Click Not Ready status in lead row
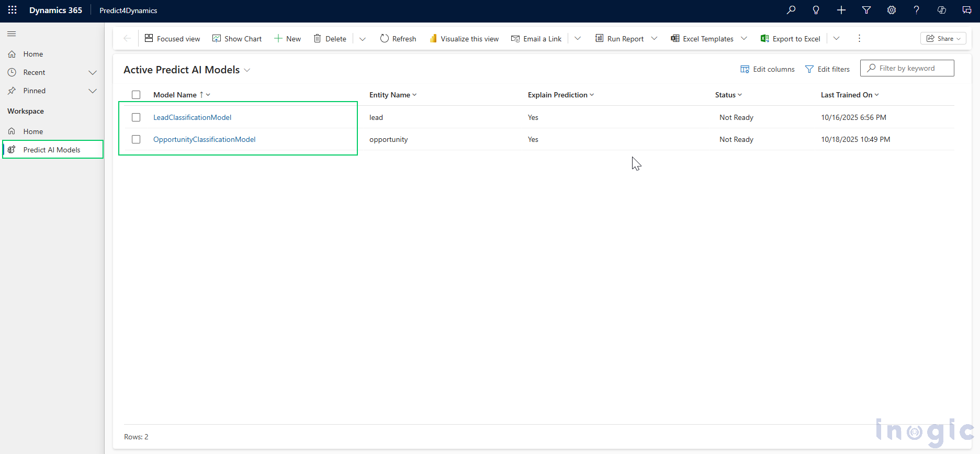The width and height of the screenshot is (980, 454). pos(736,117)
